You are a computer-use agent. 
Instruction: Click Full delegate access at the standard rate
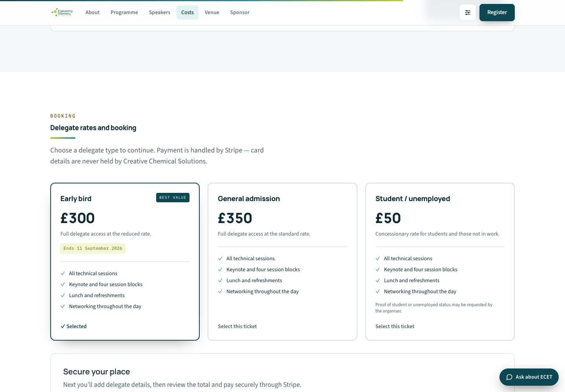264,234
